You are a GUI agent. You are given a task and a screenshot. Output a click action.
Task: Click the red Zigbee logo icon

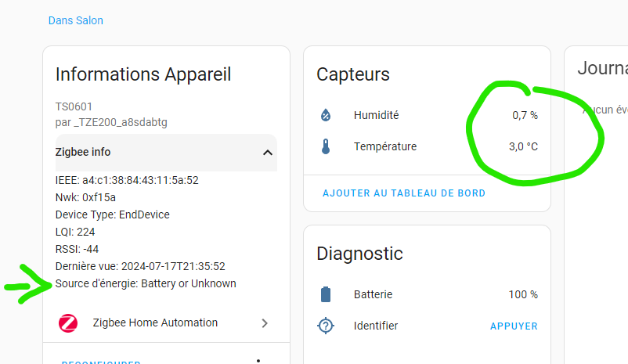pyautogui.click(x=69, y=323)
